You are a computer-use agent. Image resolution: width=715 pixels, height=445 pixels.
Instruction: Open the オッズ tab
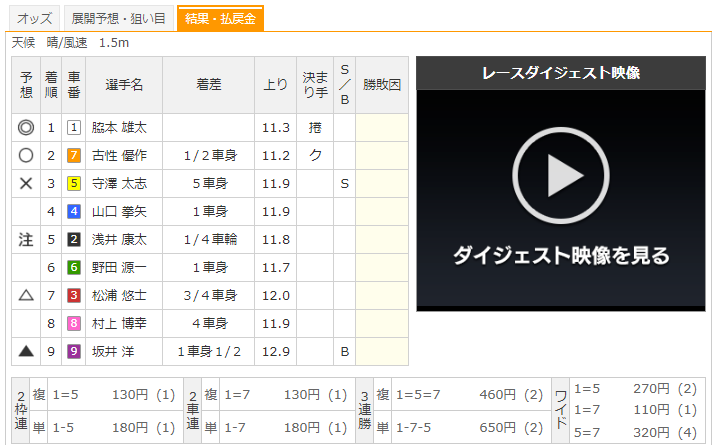35,19
